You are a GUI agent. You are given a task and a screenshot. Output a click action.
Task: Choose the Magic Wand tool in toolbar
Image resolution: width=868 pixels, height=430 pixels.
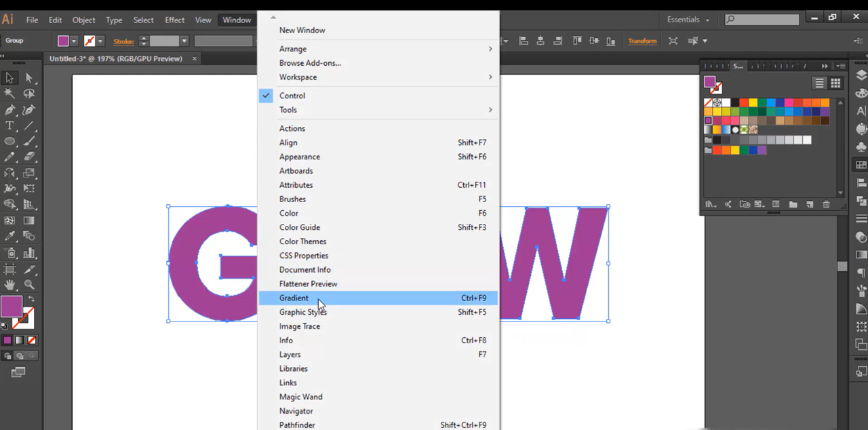[x=9, y=94]
